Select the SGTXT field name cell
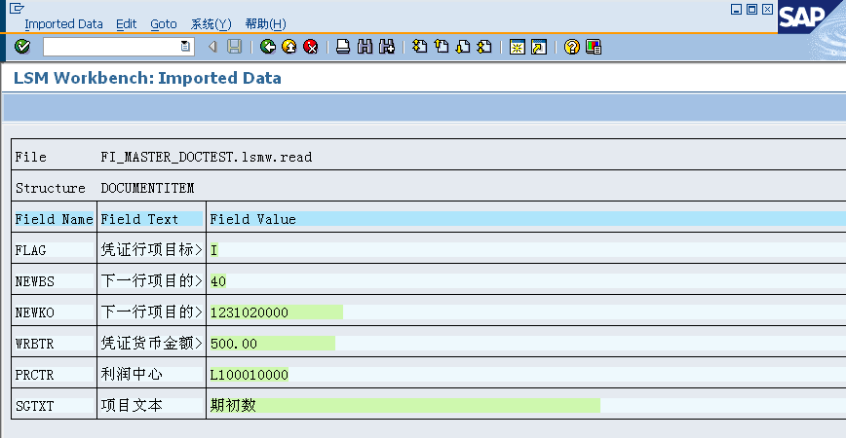 pyautogui.click(x=54, y=406)
